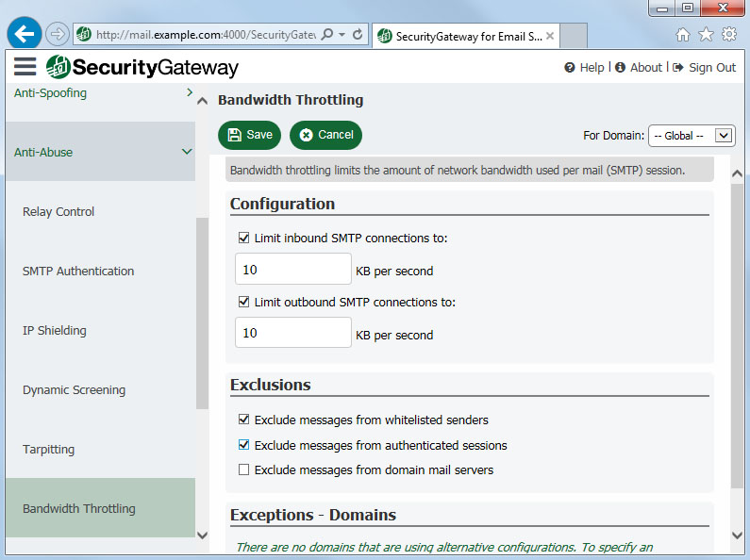750x560 pixels.
Task: Click the Exclusions section heading
Action: [x=270, y=385]
